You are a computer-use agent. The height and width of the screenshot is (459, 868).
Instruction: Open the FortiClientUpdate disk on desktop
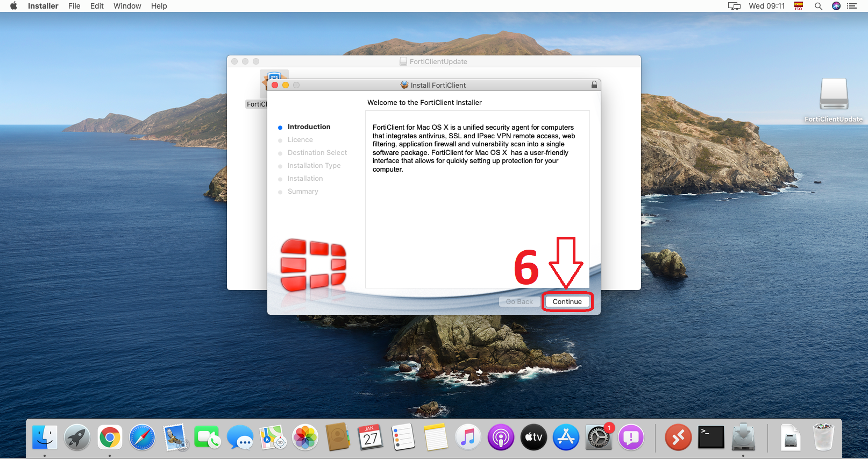click(834, 95)
